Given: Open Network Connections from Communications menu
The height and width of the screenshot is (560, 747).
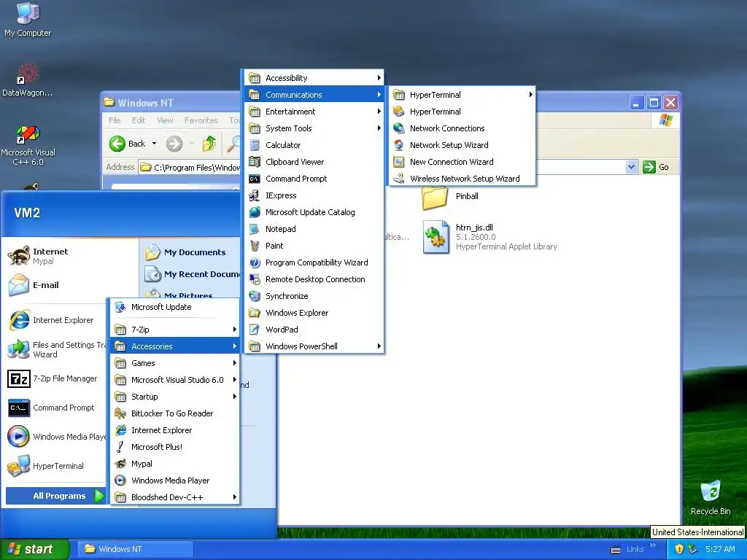Looking at the screenshot, I should click(x=462, y=128).
